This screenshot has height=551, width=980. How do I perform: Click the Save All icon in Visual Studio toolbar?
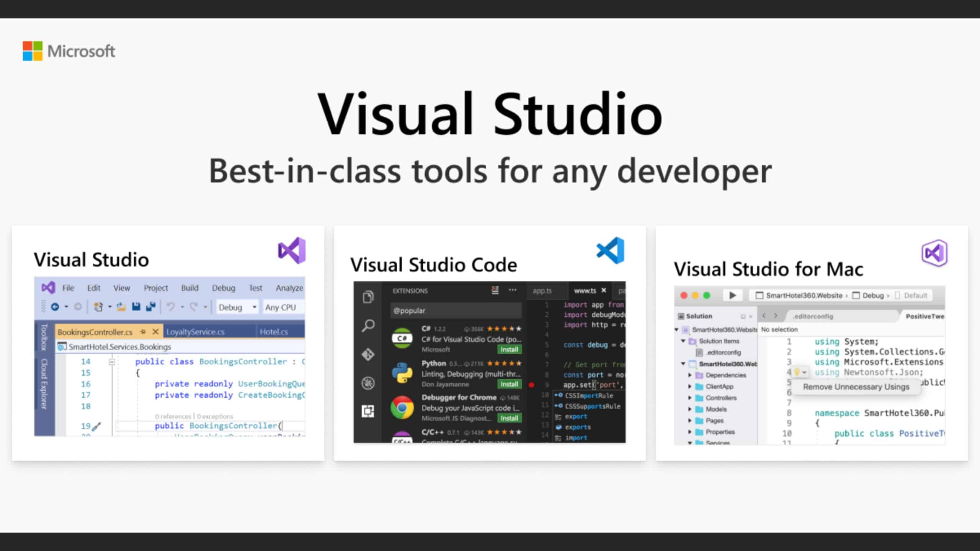[151, 306]
